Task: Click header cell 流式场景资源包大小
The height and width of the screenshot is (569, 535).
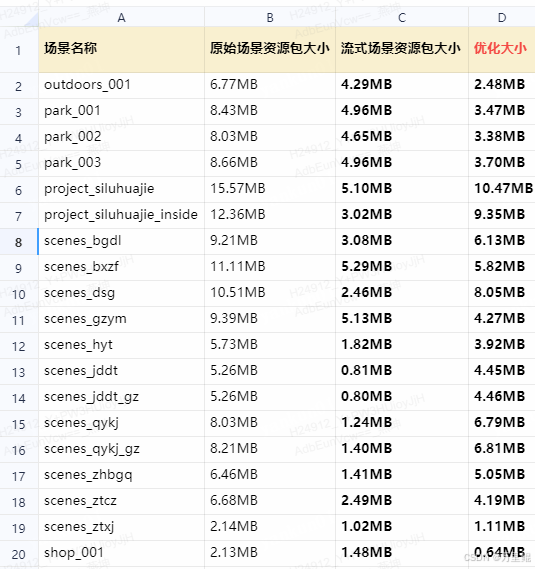Action: [402, 50]
